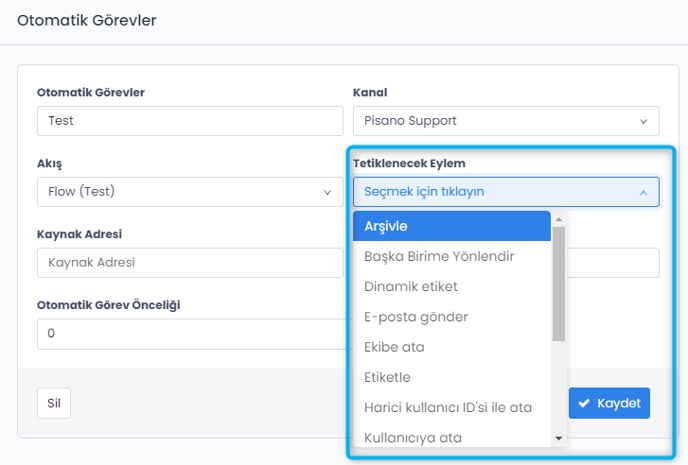
Task: Expand the Akış Flow (Test) dropdown
Action: click(190, 191)
